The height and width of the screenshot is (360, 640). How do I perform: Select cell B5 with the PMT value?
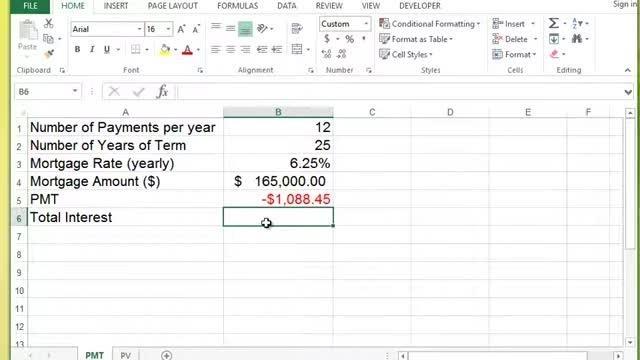[x=278, y=199]
